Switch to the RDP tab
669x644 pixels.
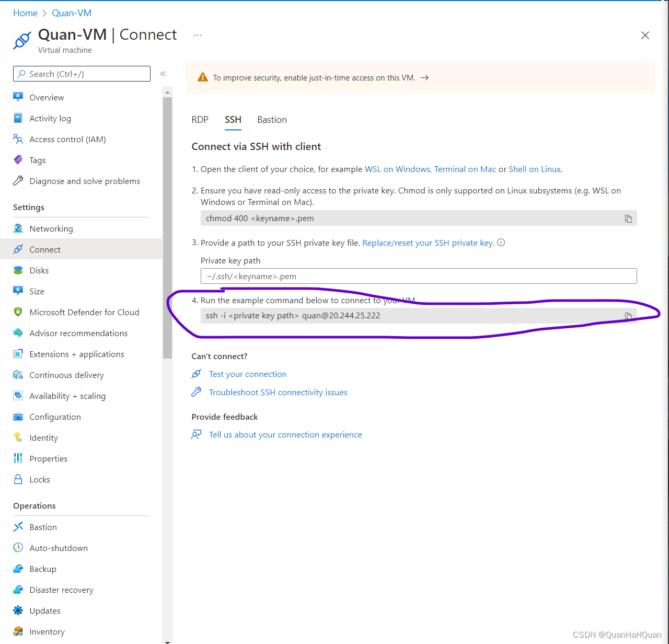[200, 120]
